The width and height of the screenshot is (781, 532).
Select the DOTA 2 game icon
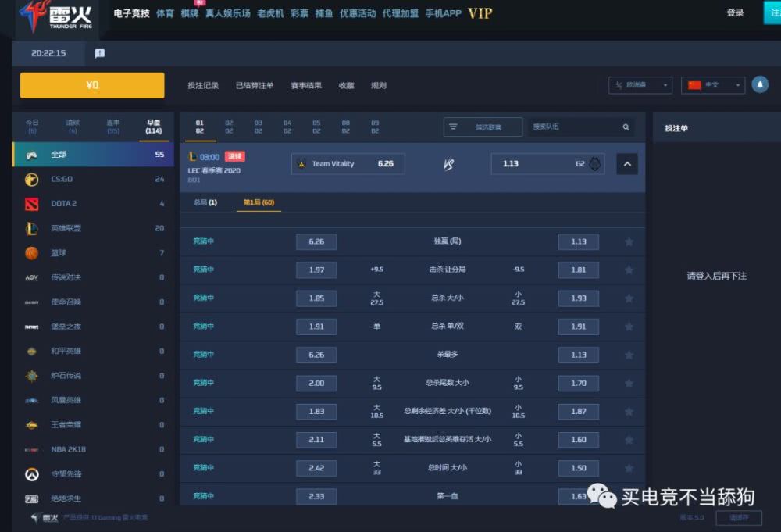click(x=32, y=204)
